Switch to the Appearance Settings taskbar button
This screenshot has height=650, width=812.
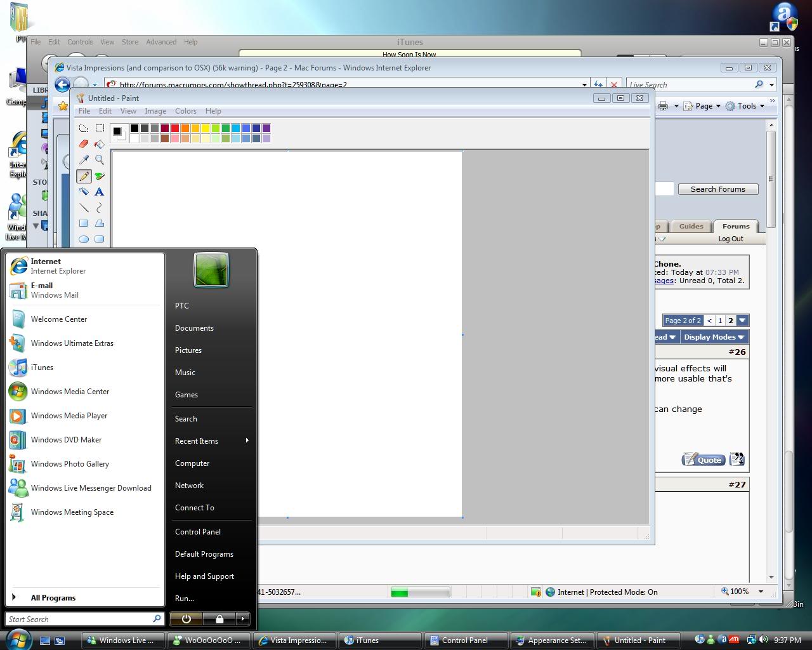click(552, 640)
